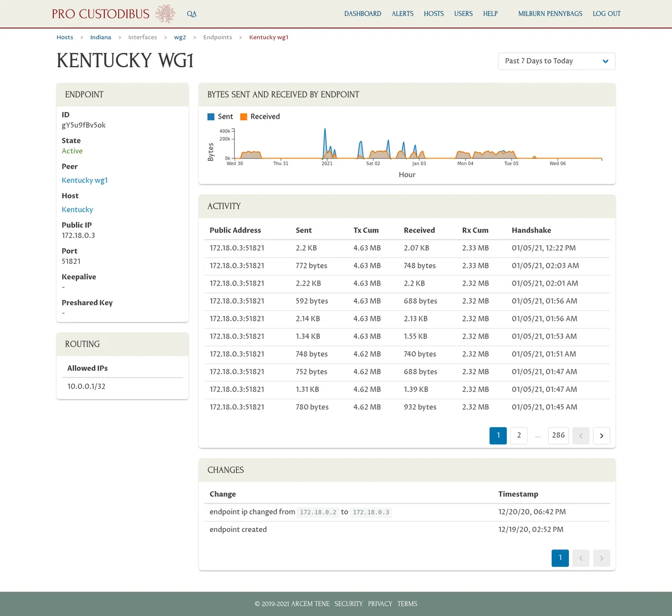Go to Activity page 2
The image size is (672, 616).
tap(519, 436)
